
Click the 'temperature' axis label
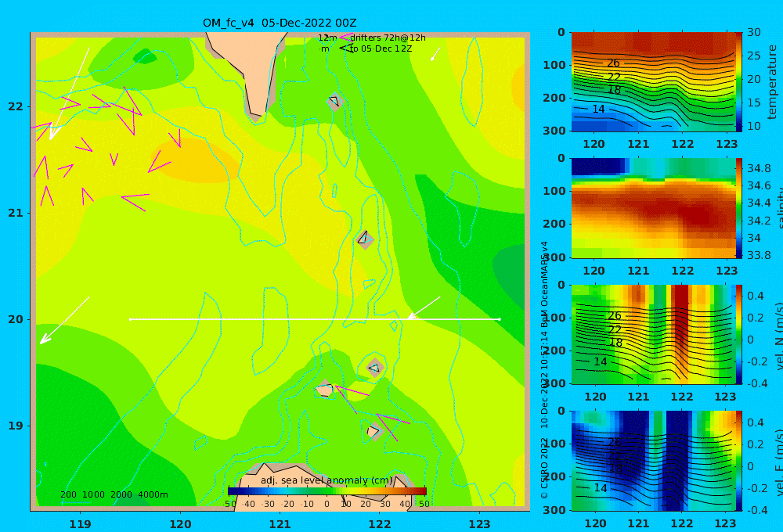(773, 82)
